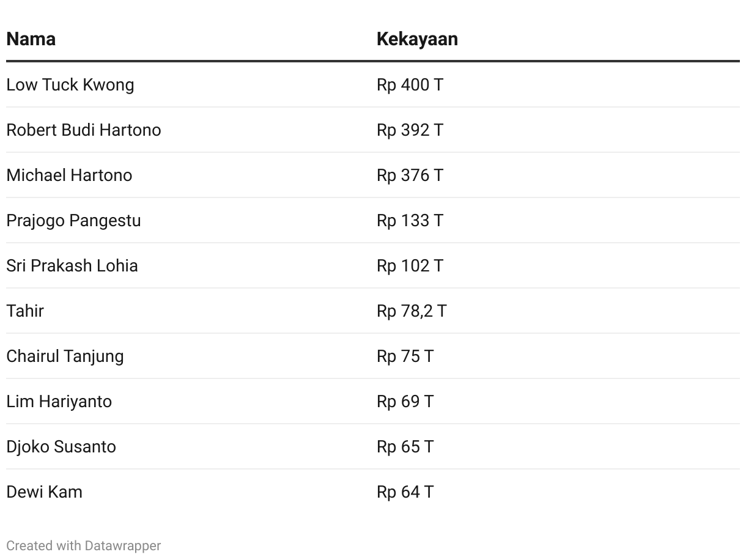746x560 pixels.
Task: Click the Rp 78,2 T wealth value
Action: click(412, 311)
